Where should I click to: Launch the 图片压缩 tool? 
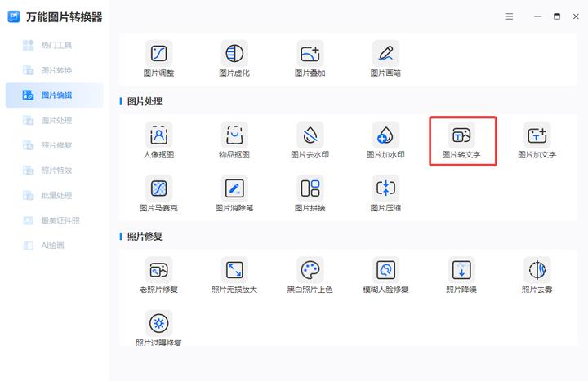click(x=385, y=194)
